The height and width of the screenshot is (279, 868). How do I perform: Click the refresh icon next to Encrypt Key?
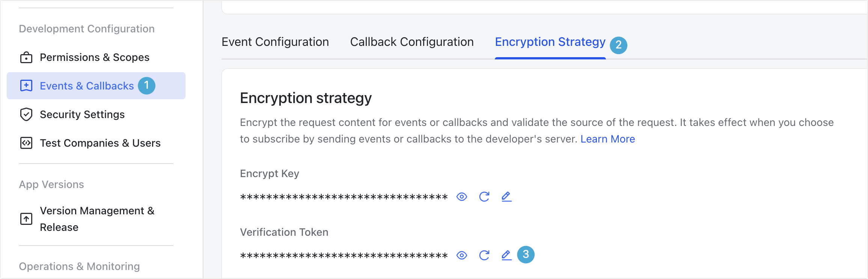click(484, 196)
